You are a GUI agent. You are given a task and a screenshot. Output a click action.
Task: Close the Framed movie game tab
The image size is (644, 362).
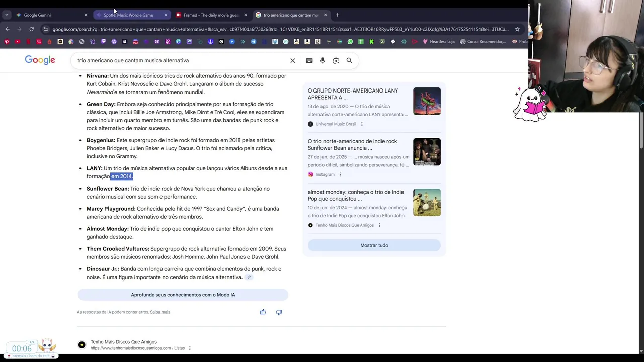pos(245,15)
